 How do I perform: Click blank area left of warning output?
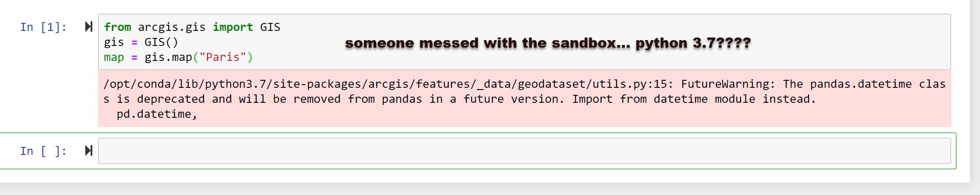(49, 99)
